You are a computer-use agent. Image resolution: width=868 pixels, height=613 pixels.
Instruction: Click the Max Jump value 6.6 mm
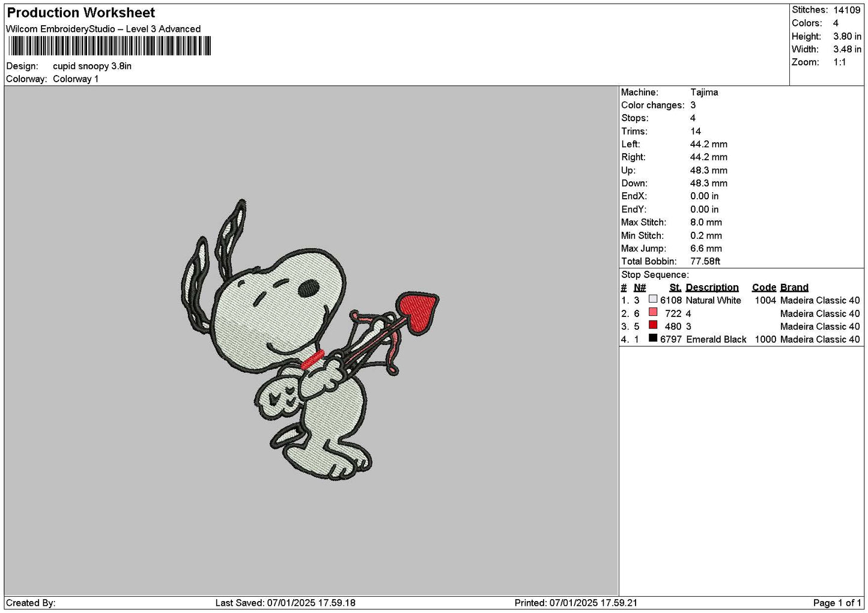pyautogui.click(x=706, y=249)
